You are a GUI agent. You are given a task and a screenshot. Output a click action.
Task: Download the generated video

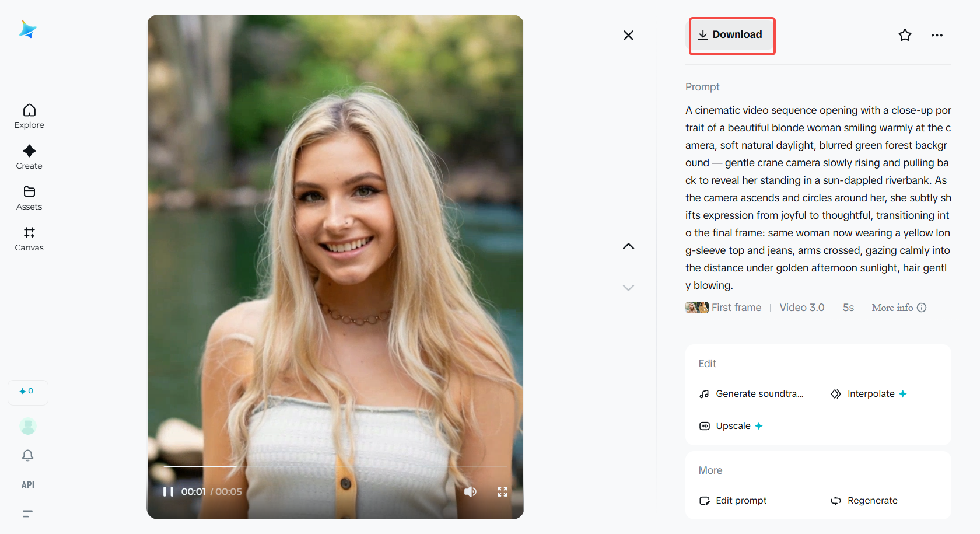pos(731,35)
